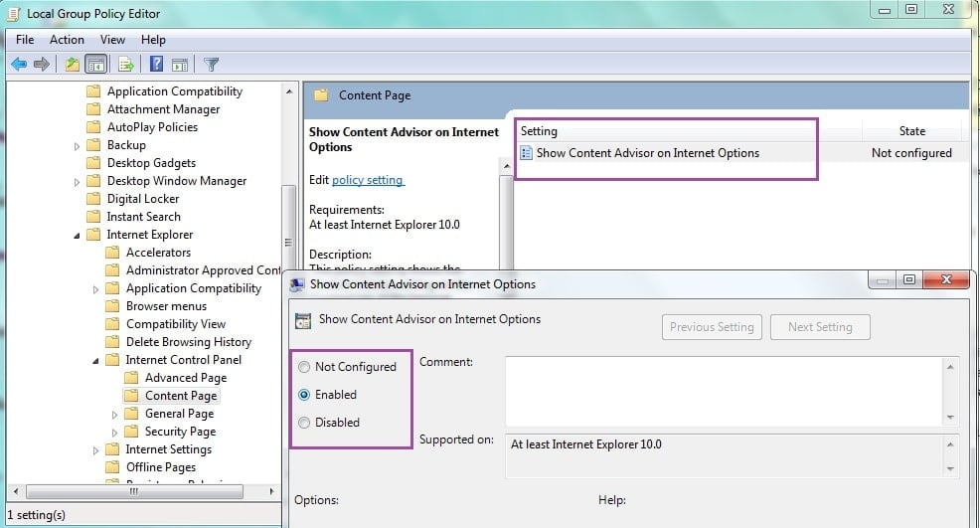Click the policy icon beside Show Content Advisor setting
Image resolution: width=980 pixels, height=528 pixels.
point(526,153)
